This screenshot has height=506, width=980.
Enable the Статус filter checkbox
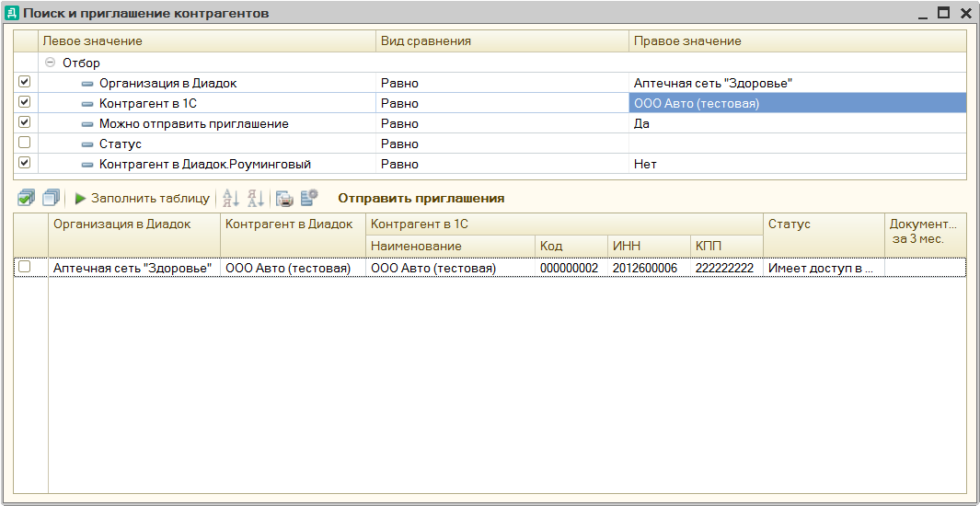click(x=25, y=143)
